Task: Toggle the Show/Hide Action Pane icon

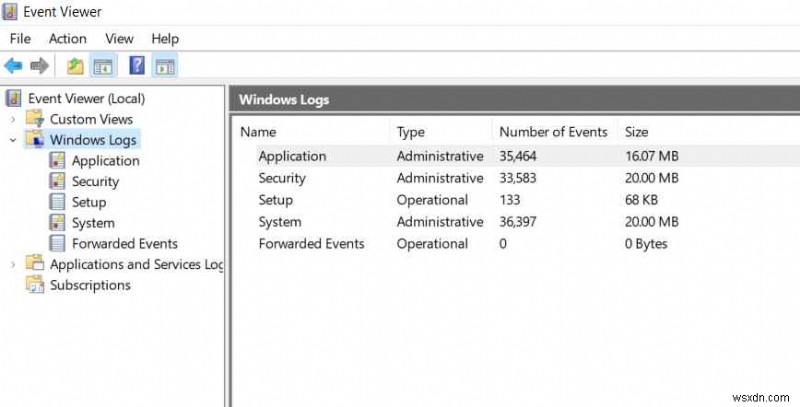Action: tap(165, 66)
